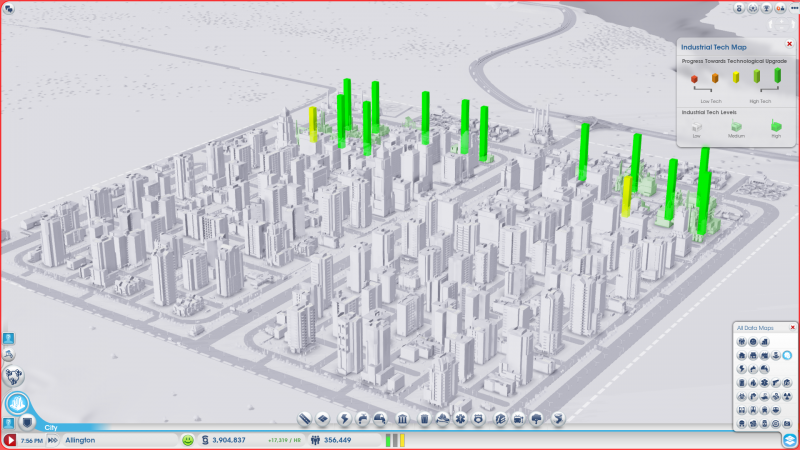The width and height of the screenshot is (800, 450).
Task: Click the green residential demand bar
Action: (388, 440)
